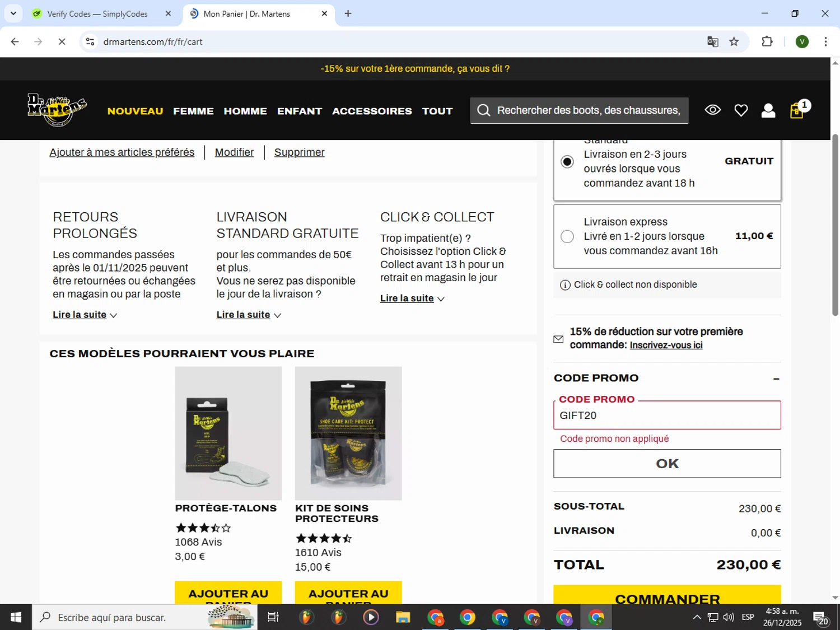Click the ESP keyboard language indicator
This screenshot has height=630, width=840.
tap(748, 617)
